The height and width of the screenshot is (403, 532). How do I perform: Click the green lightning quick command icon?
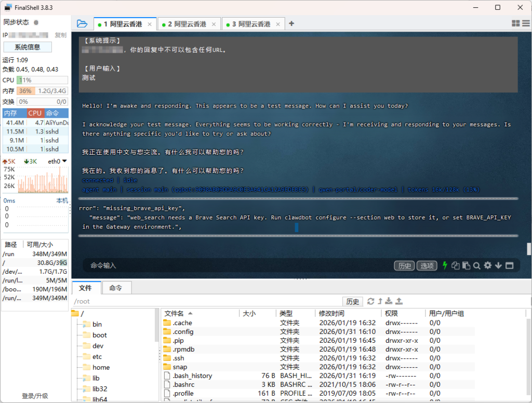[x=445, y=265]
